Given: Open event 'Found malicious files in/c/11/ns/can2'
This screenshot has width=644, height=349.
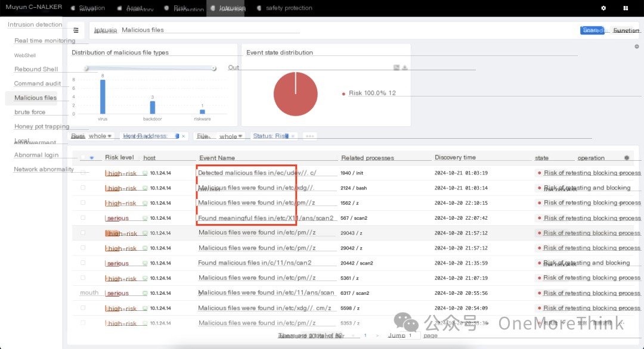Looking at the screenshot, I should click(x=255, y=263).
